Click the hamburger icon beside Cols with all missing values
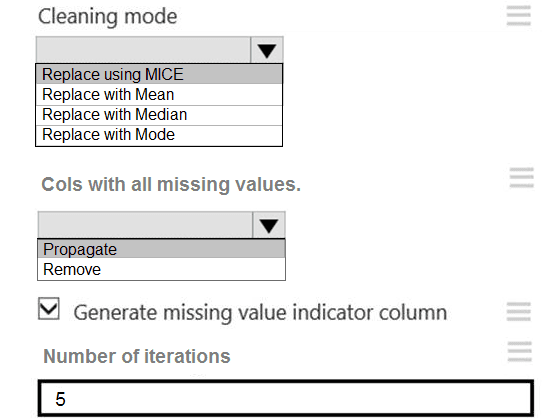544x420 pixels. click(x=521, y=177)
